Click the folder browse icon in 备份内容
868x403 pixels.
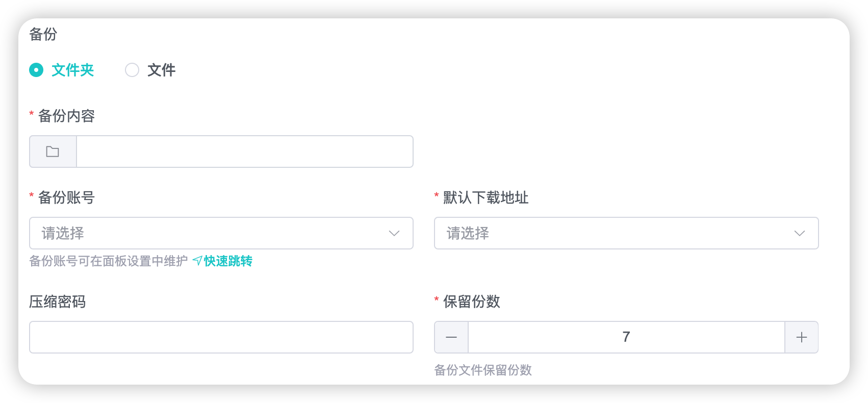[53, 152]
